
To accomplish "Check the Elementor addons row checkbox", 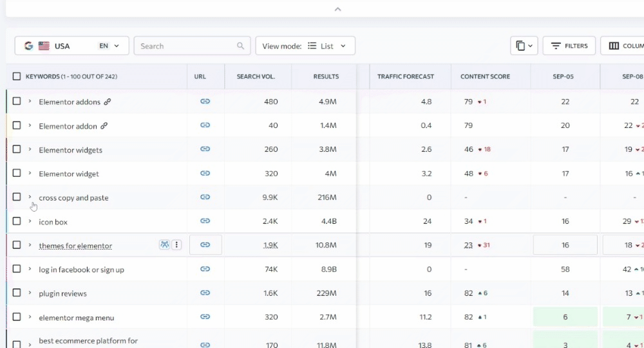I will tap(17, 101).
